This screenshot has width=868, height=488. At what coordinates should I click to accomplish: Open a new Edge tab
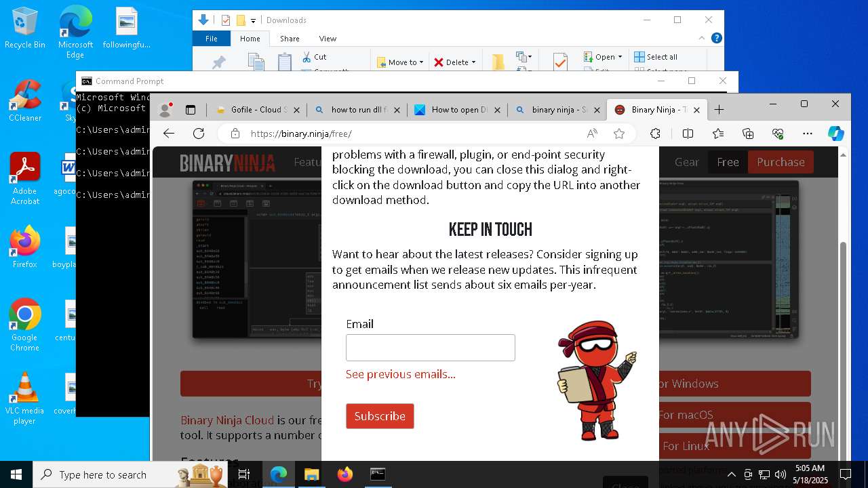click(x=719, y=110)
